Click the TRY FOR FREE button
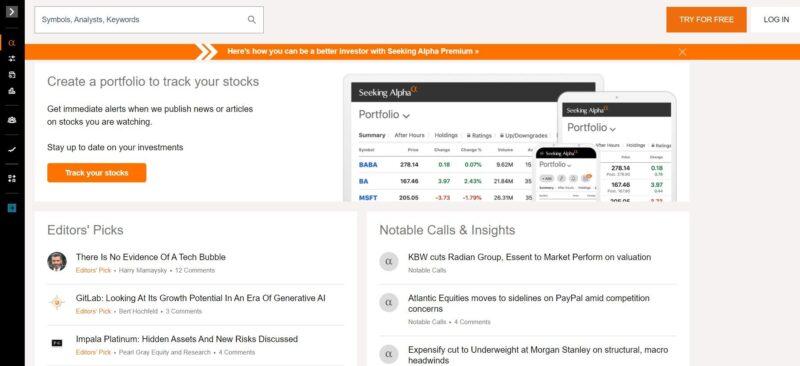The image size is (800, 366). [x=706, y=19]
